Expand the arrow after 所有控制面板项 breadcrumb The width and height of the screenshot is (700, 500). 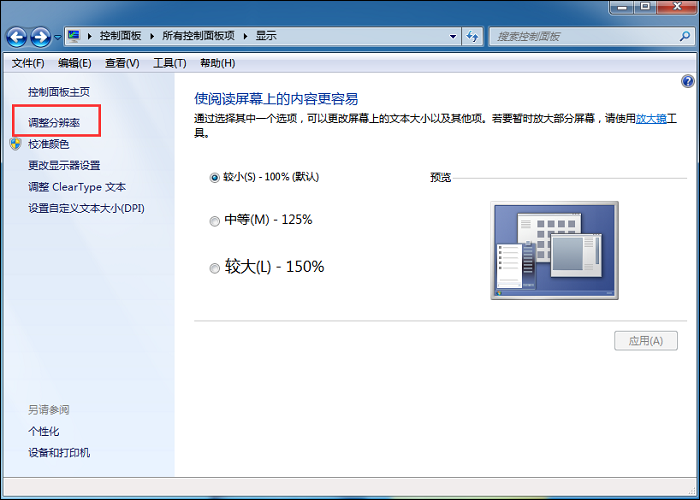[246, 36]
